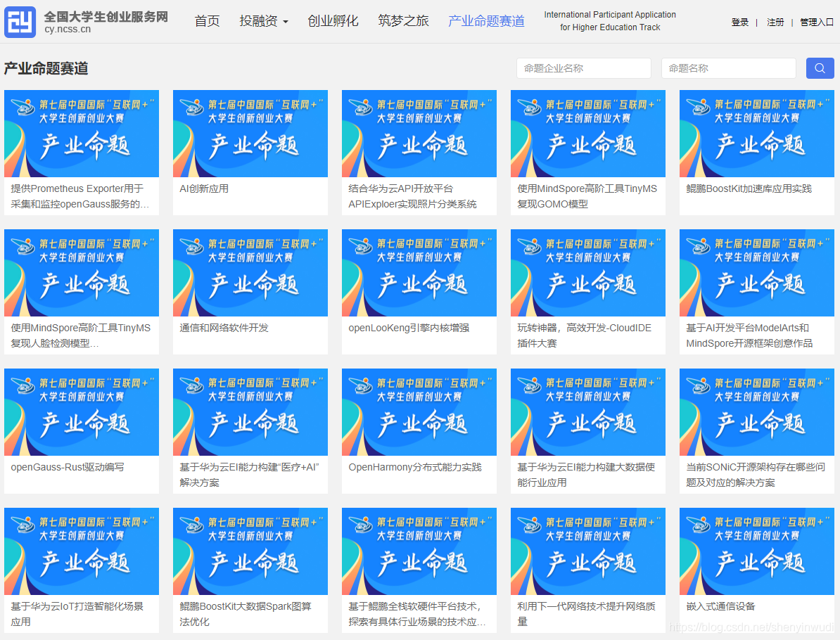This screenshot has height=640, width=840.
Task: Expand the 投融资 dropdown menu
Action: [x=264, y=21]
